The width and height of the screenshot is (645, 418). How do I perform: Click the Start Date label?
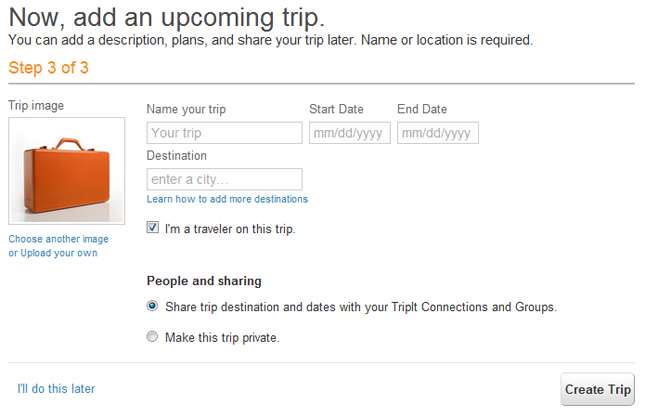[x=336, y=109]
